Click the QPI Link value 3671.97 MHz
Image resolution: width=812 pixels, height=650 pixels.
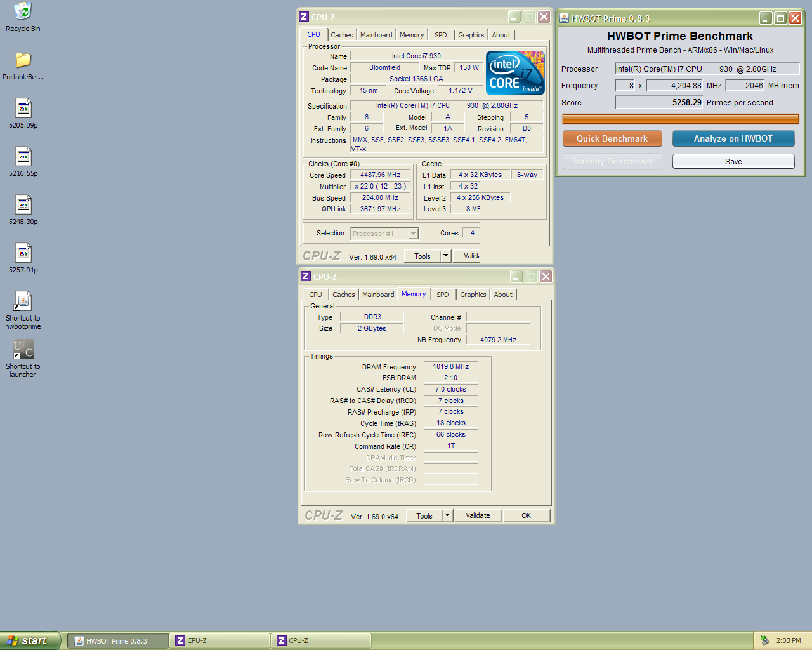(381, 209)
